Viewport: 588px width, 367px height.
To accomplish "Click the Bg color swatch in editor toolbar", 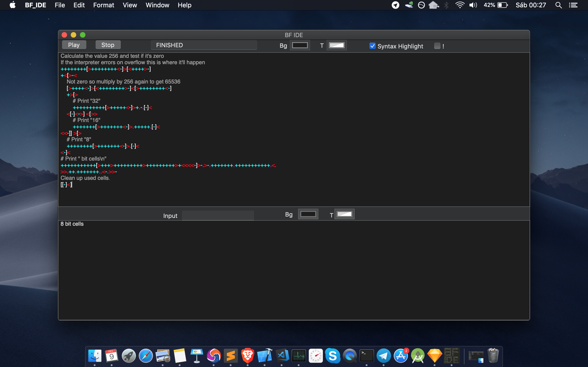I will (x=300, y=46).
